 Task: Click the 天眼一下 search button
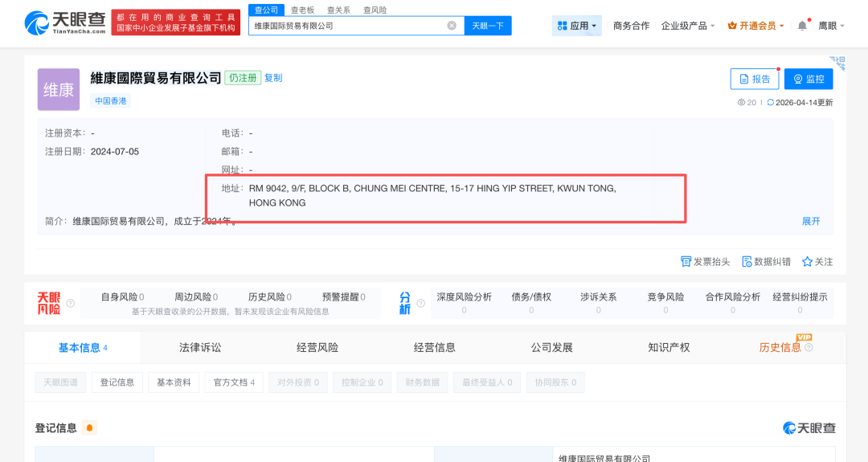[488, 26]
